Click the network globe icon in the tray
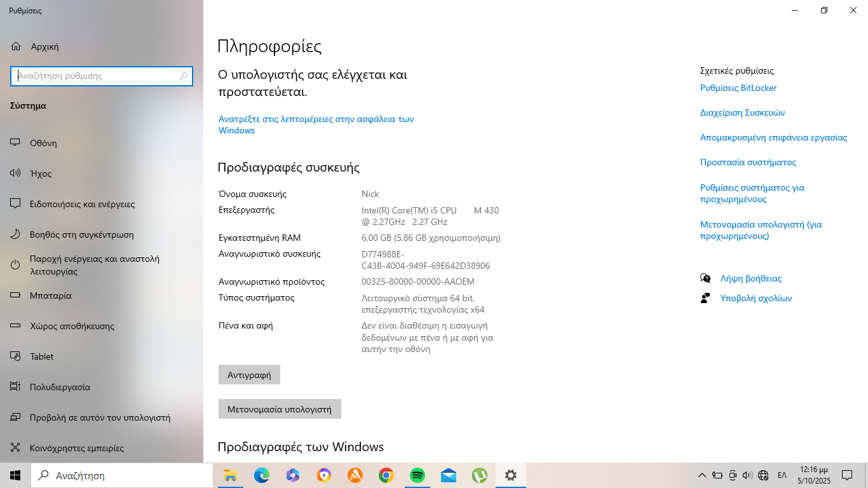Screen dimensions: 868x488 pos(763,475)
